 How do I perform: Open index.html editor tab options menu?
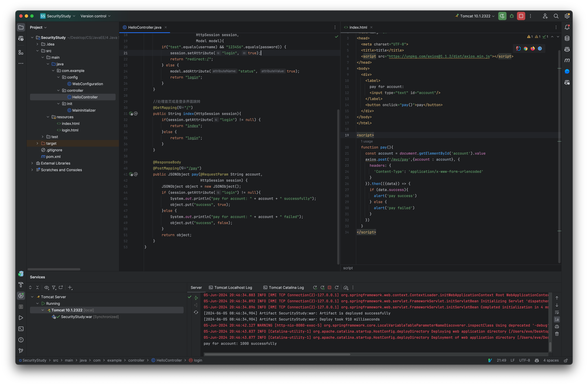[556, 27]
